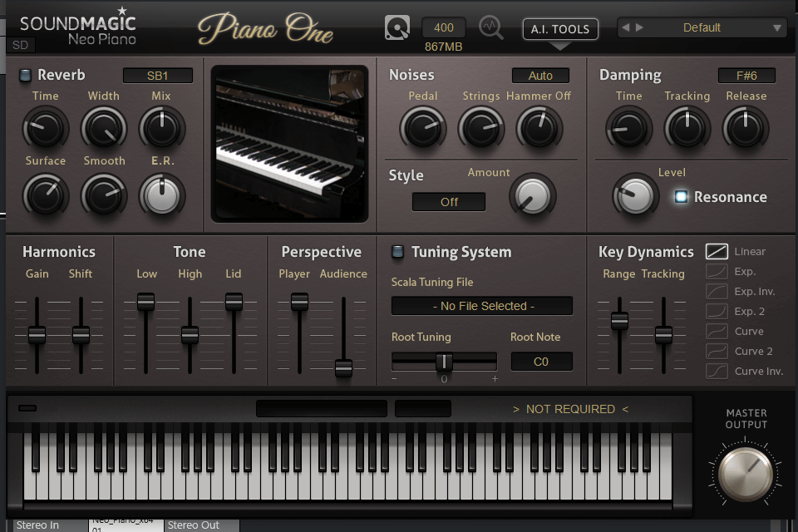798x532 pixels.
Task: Open the Damping F#6 note selector
Action: [x=746, y=76]
